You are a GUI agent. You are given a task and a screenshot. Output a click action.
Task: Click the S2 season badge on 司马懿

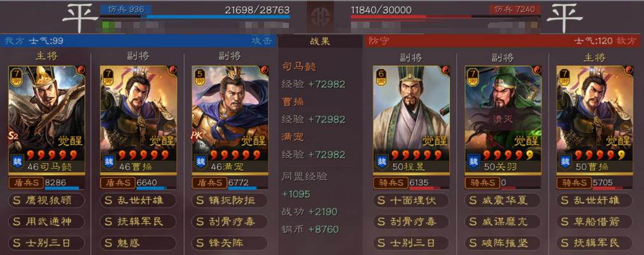13,136
